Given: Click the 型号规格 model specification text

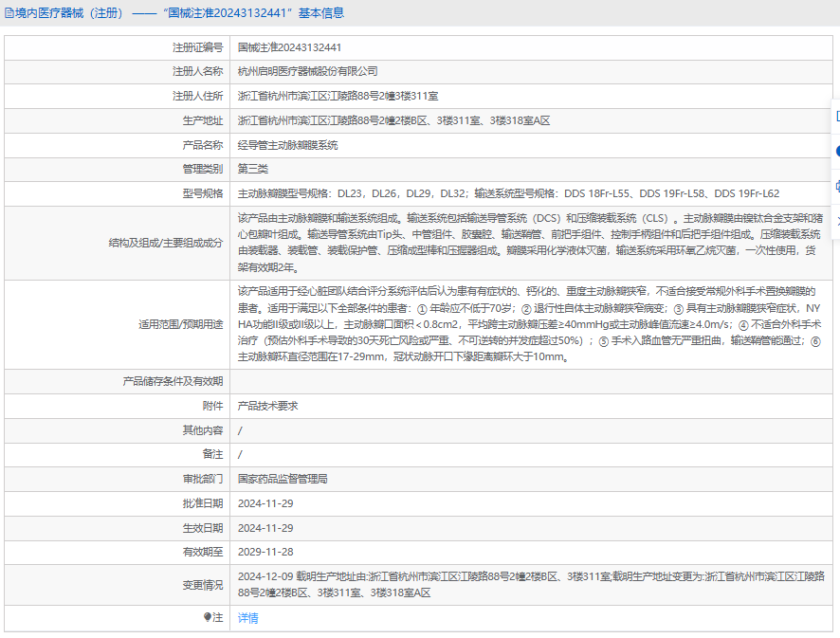Looking at the screenshot, I should tap(508, 193).
